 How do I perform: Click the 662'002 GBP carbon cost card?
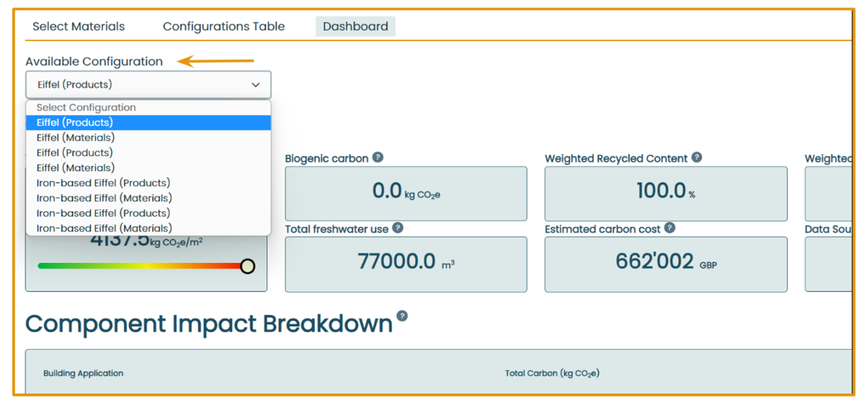(x=665, y=264)
